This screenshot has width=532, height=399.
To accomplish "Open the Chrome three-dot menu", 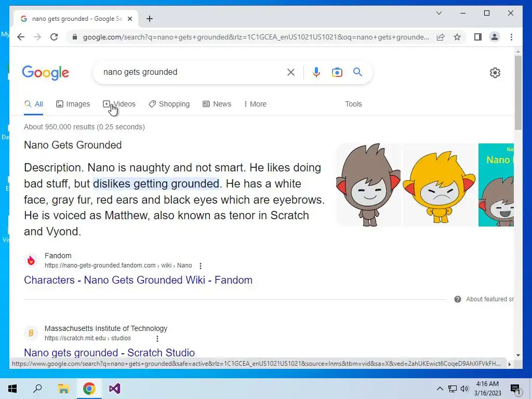I will (x=511, y=37).
